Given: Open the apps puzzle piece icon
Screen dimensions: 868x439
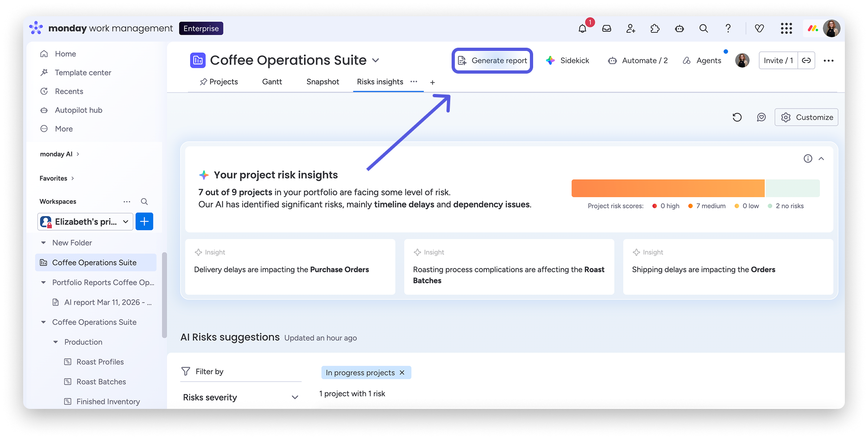Looking at the screenshot, I should click(x=655, y=29).
